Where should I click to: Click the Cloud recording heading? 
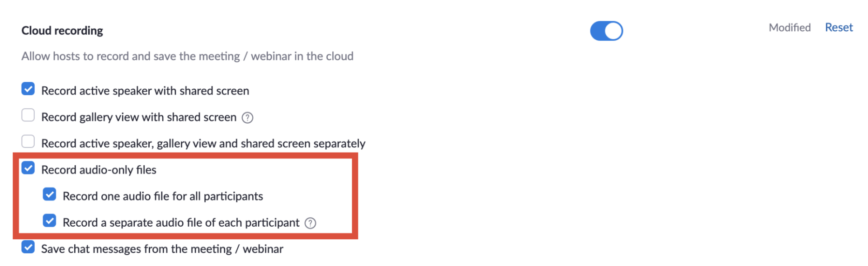(62, 31)
